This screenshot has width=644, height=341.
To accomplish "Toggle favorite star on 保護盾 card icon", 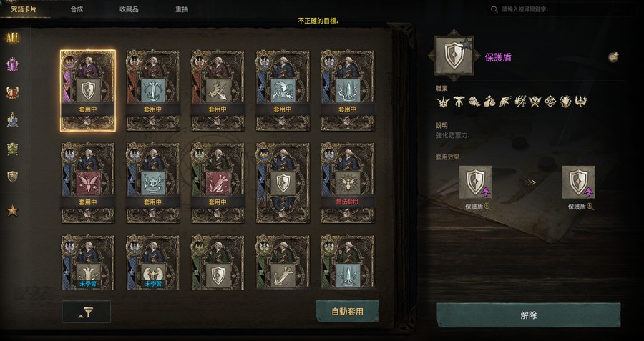I will pos(467,43).
